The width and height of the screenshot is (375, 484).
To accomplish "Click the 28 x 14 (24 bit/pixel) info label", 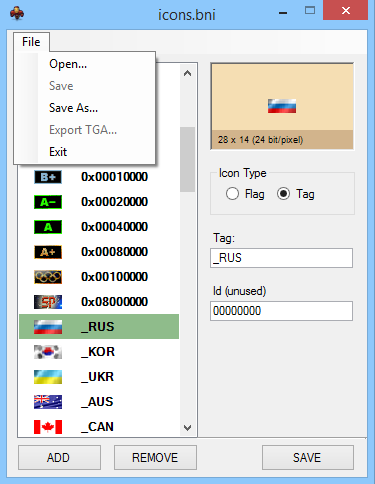I will (x=260, y=139).
